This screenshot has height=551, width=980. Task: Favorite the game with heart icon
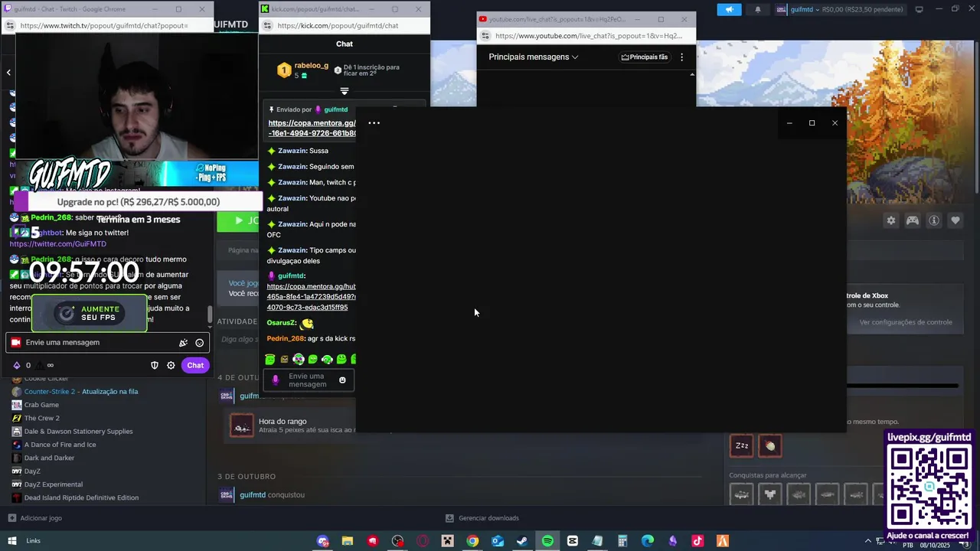click(955, 220)
